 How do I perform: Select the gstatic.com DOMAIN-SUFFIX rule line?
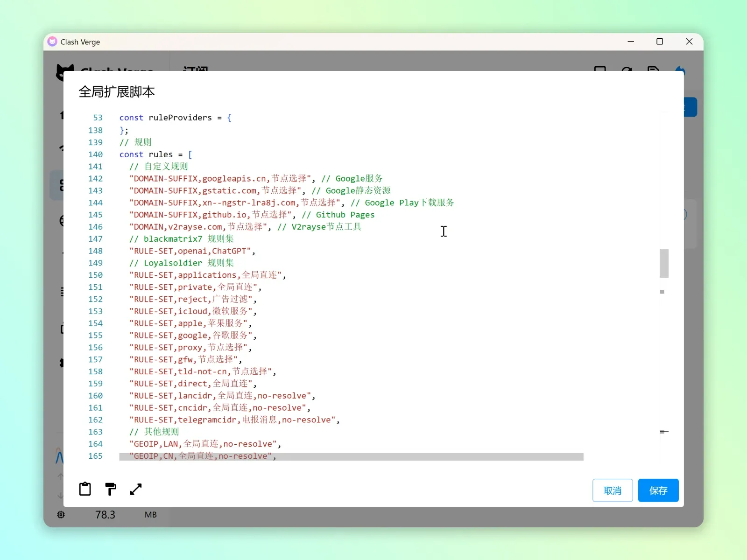click(260, 191)
